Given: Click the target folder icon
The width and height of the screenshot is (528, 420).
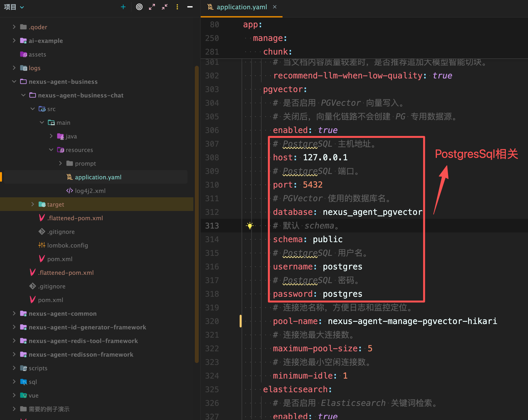Looking at the screenshot, I should (x=42, y=204).
